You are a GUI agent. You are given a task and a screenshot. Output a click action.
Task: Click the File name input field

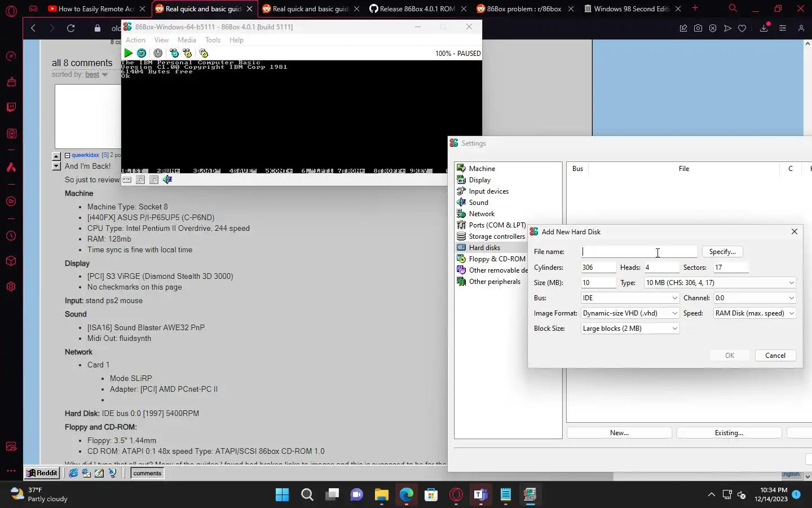pos(639,252)
